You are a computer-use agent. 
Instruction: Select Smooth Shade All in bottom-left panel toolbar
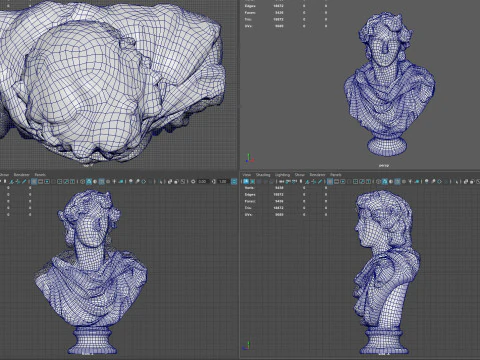point(89,182)
